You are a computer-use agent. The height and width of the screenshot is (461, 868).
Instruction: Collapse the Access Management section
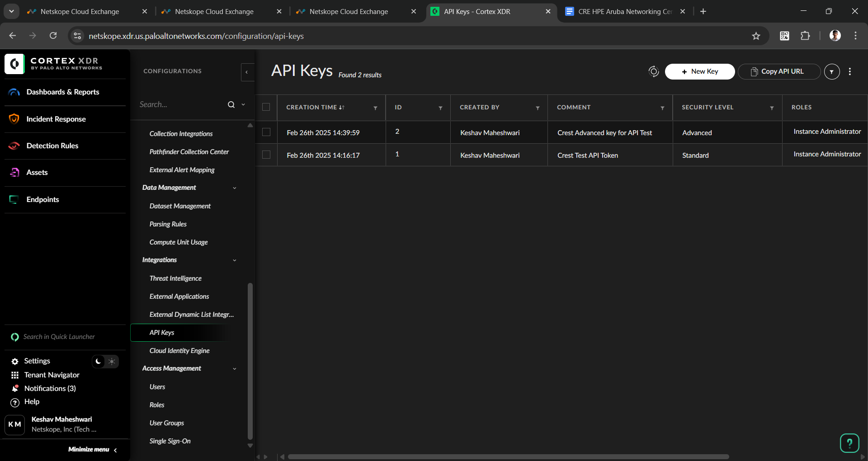tap(234, 369)
